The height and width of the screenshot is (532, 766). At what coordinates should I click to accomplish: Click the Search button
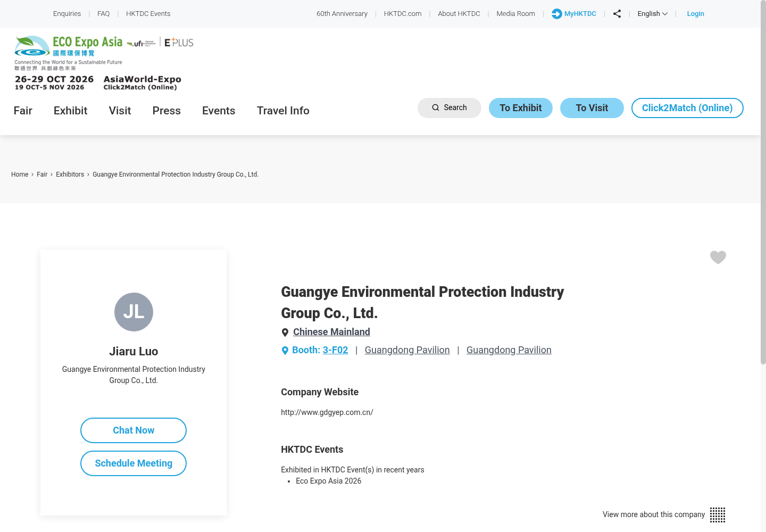coord(449,108)
